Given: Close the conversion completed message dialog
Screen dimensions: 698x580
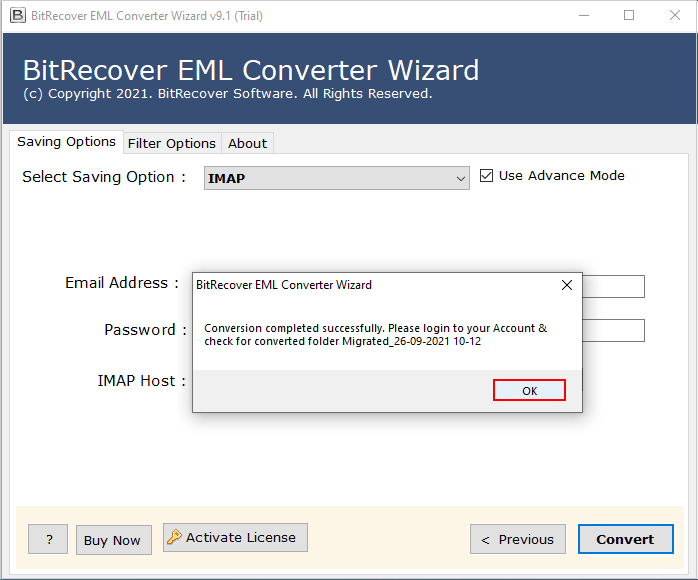Looking at the screenshot, I should click(567, 285).
